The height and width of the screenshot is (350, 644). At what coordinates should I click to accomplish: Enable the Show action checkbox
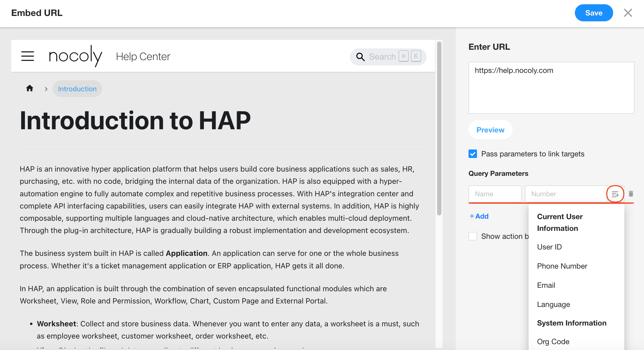pos(473,236)
